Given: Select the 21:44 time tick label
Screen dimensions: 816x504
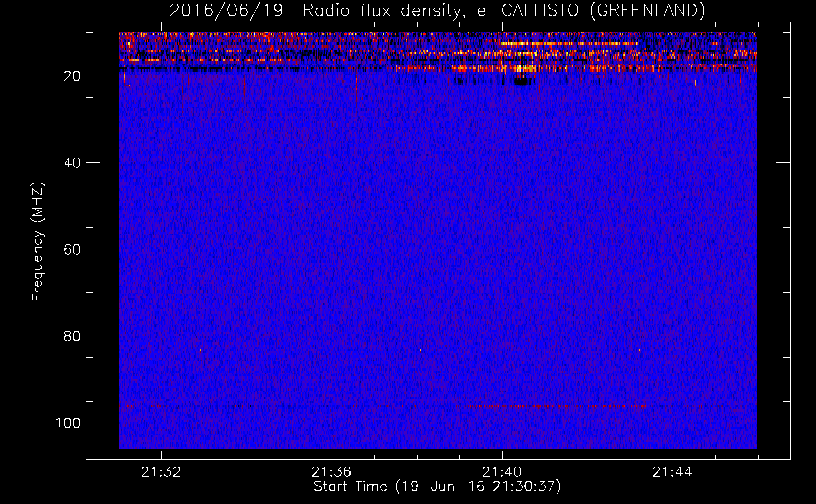Looking at the screenshot, I should pyautogui.click(x=672, y=472).
